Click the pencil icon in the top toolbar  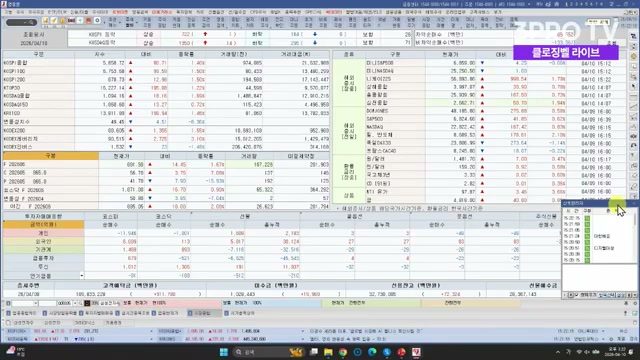pos(54,20)
